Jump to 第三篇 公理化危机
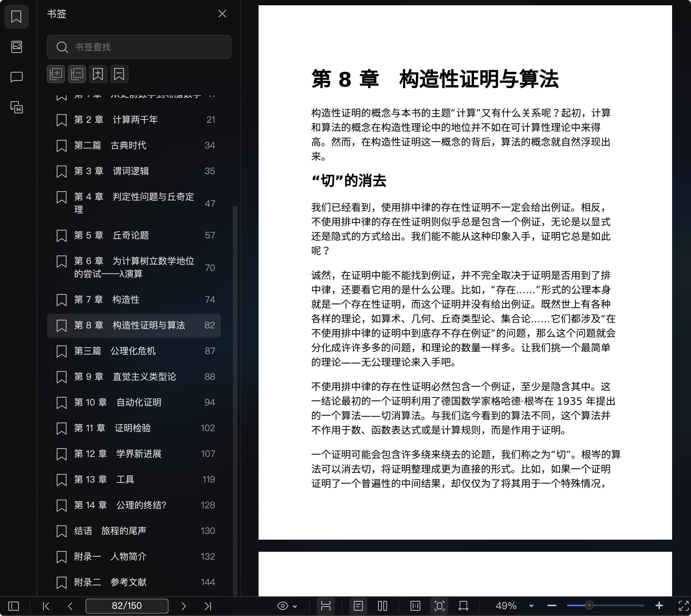The width and height of the screenshot is (691, 616). [x=134, y=351]
